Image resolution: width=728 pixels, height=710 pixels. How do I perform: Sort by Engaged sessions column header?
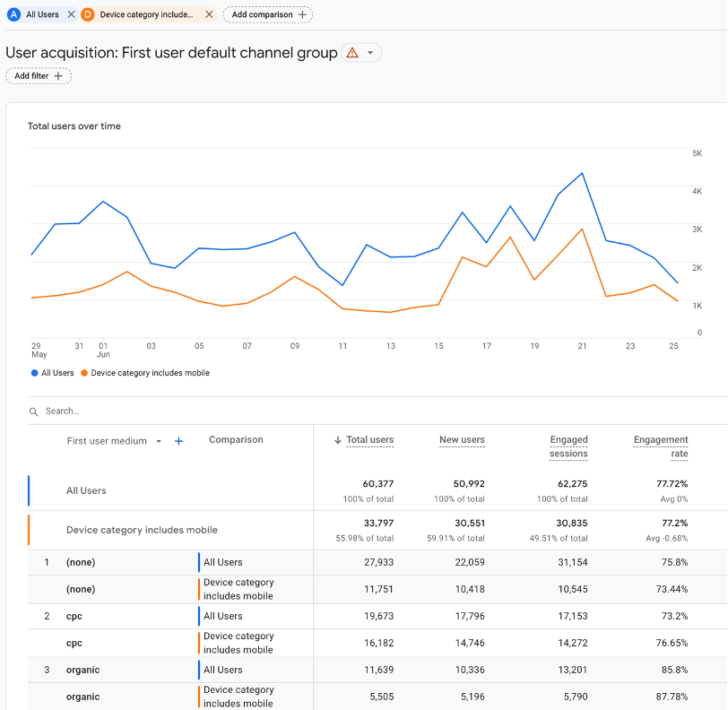click(x=568, y=446)
